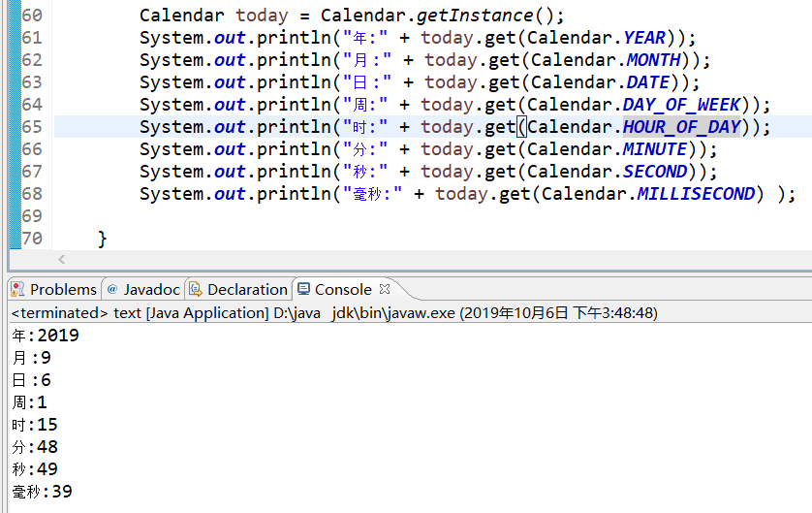Click the closing brace on line 70

[x=103, y=239]
